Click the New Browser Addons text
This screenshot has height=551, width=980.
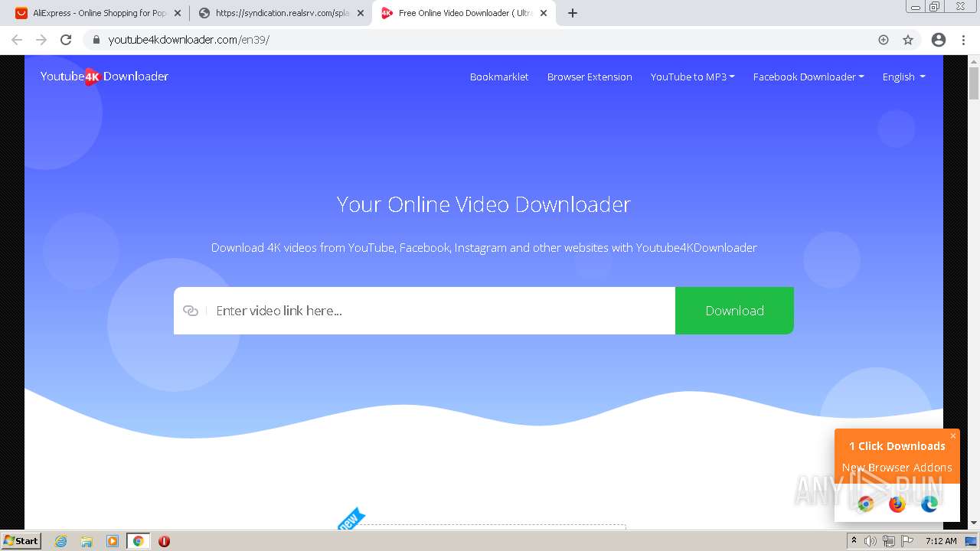point(897,468)
